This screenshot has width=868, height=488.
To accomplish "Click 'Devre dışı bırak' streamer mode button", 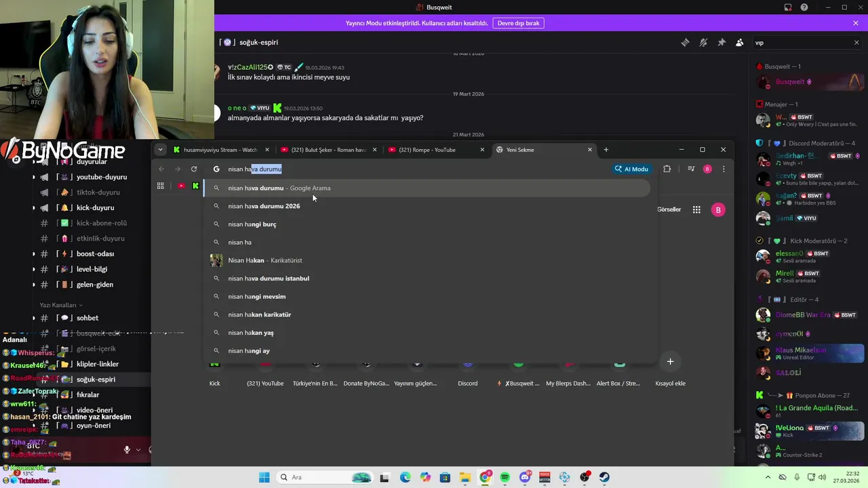I will click(519, 23).
